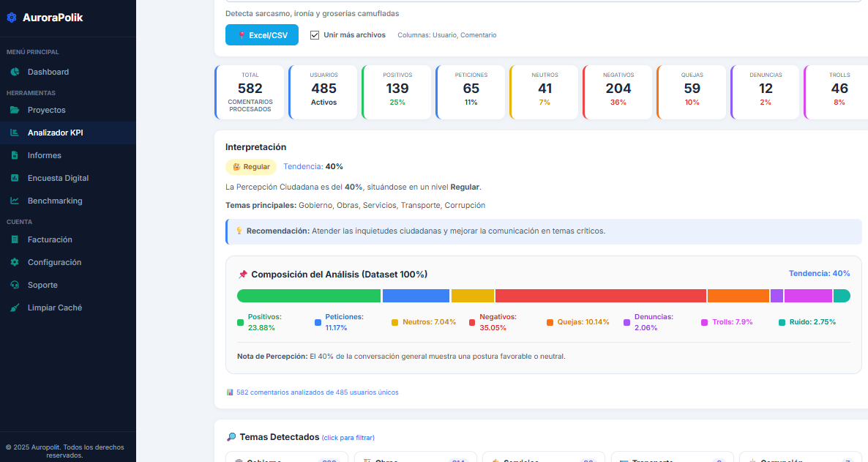
Task: Click the Informes document icon
Action: click(x=14, y=155)
